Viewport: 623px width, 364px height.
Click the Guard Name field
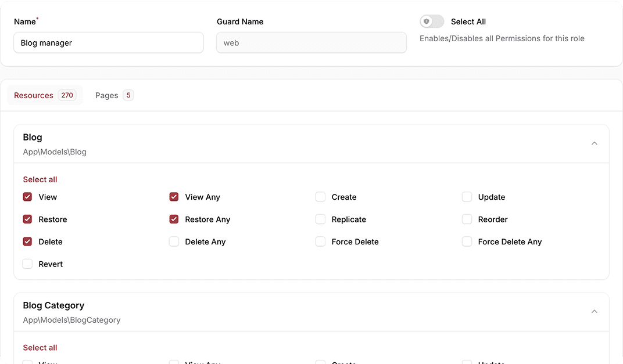311,43
